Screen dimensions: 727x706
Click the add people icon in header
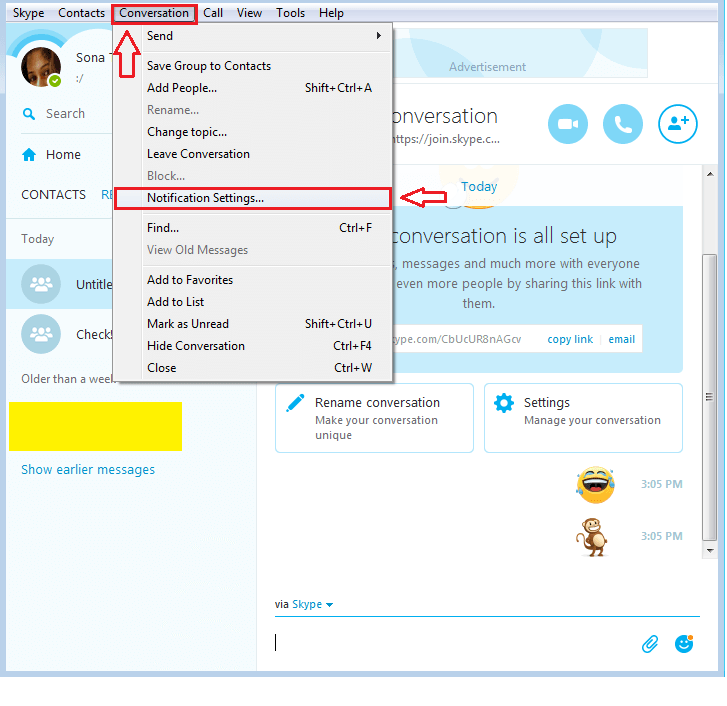click(677, 124)
